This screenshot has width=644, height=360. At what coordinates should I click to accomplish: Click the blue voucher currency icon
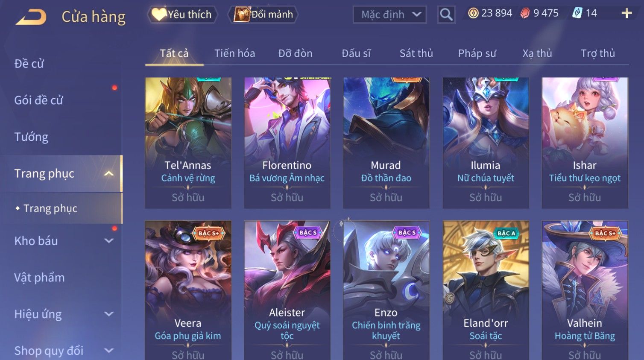click(x=577, y=13)
